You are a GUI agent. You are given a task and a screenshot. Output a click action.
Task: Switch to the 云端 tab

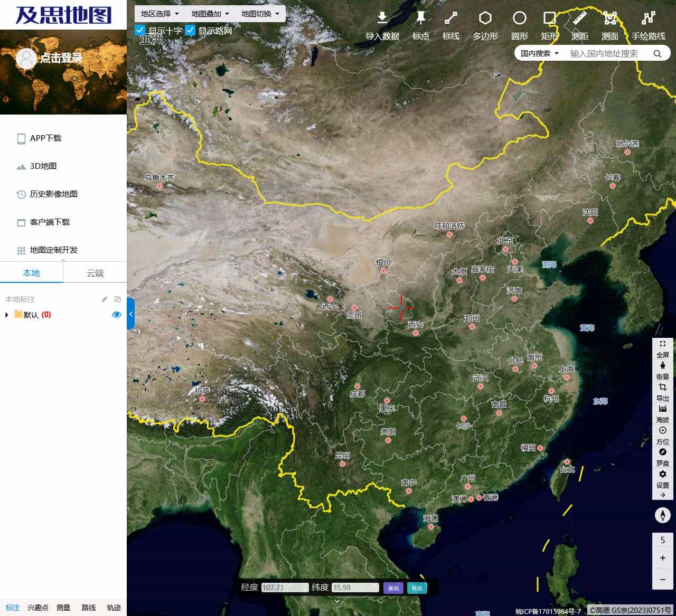[95, 272]
